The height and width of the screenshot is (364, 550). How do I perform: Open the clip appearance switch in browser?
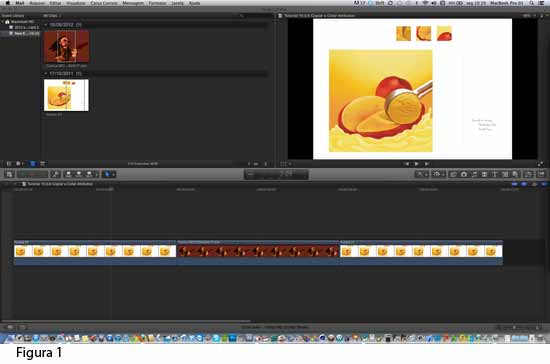pyautogui.click(x=266, y=164)
